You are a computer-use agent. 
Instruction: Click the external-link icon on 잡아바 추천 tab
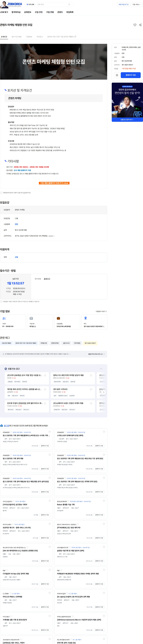pyautogui.click(x=75, y=36)
